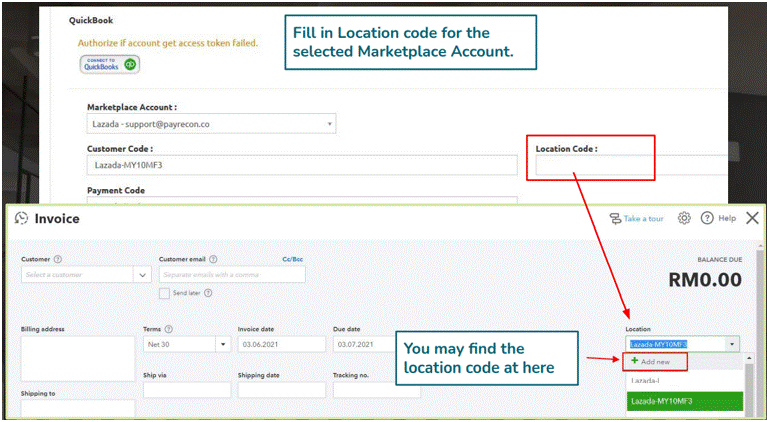Click the Customer help info icon
Image resolution: width=767 pixels, height=422 pixels.
point(58,259)
